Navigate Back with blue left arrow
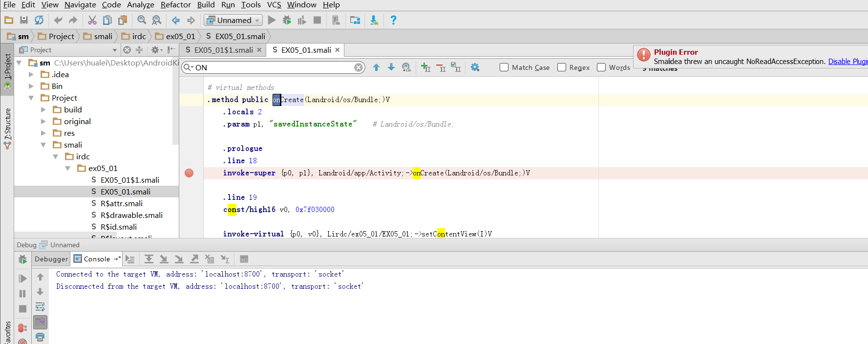 point(176,20)
